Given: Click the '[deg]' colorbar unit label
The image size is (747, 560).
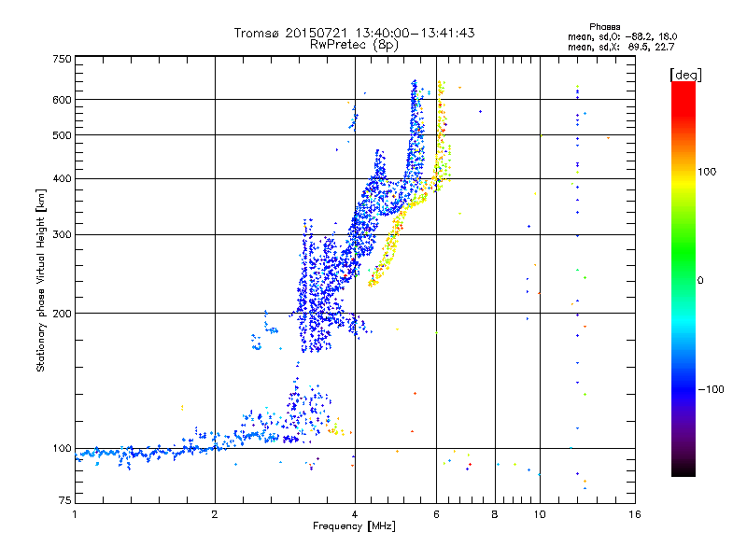Looking at the screenshot, I should coord(685,75).
